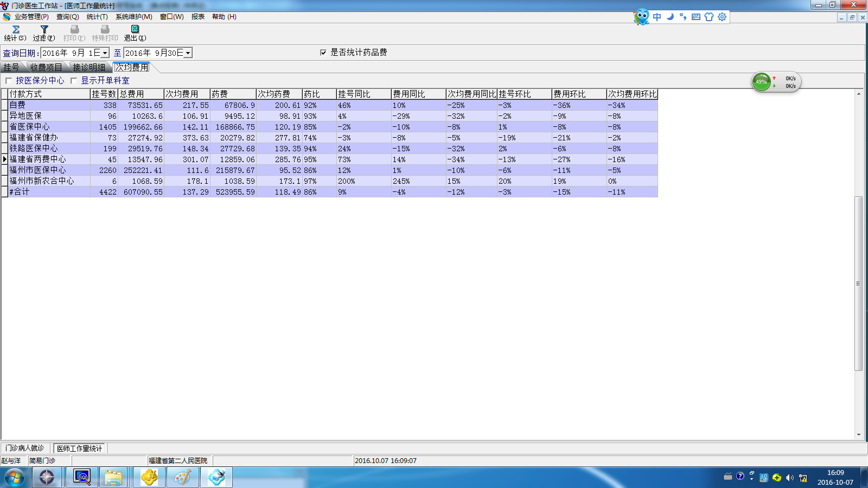
Task: Click the 过滤 filter funnel icon
Action: (44, 29)
